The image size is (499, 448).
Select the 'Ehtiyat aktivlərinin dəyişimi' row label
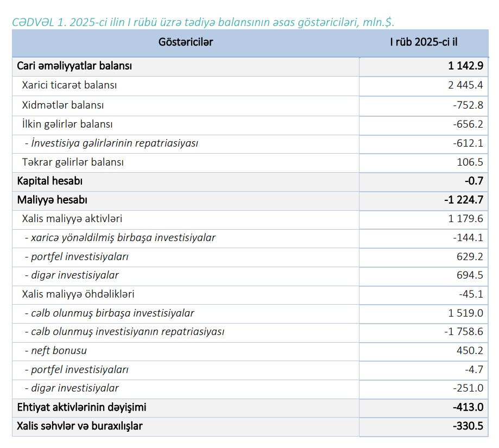(81, 407)
